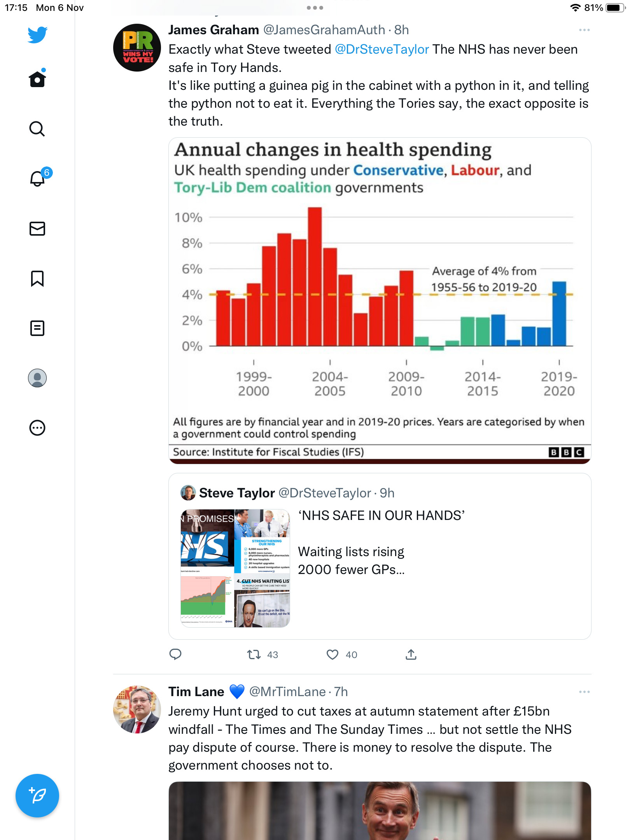Open the Bookmarks icon
This screenshot has height=840, width=630.
pyautogui.click(x=37, y=278)
